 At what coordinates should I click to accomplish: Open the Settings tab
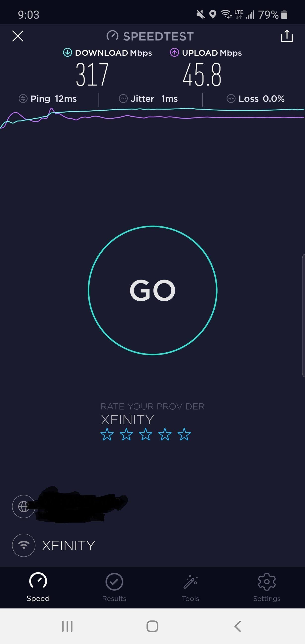[x=267, y=587]
